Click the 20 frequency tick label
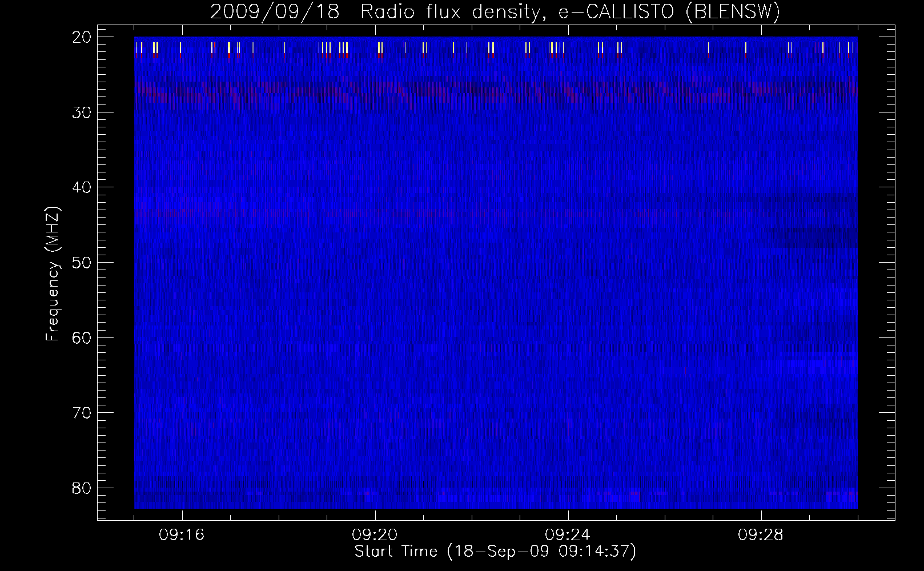Image resolution: width=924 pixels, height=571 pixels. point(82,38)
